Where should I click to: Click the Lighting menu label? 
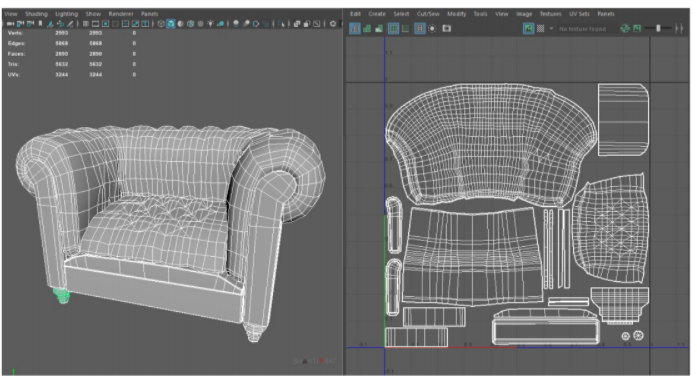point(66,14)
